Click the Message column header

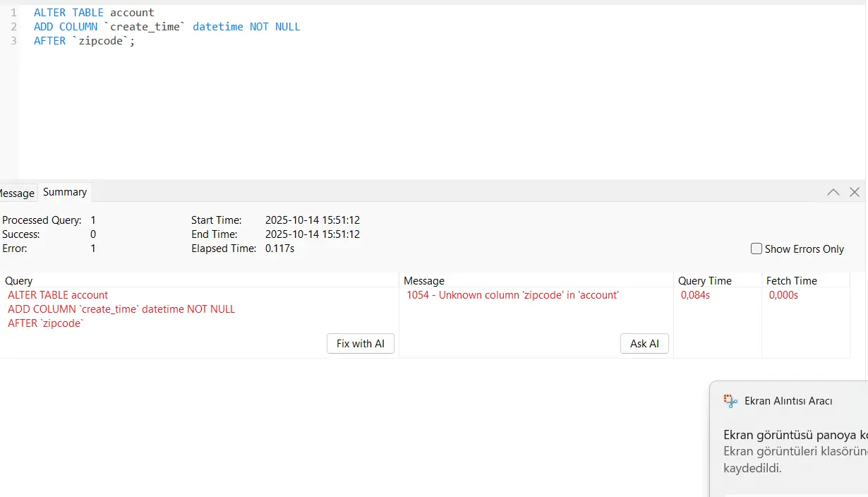tap(424, 280)
